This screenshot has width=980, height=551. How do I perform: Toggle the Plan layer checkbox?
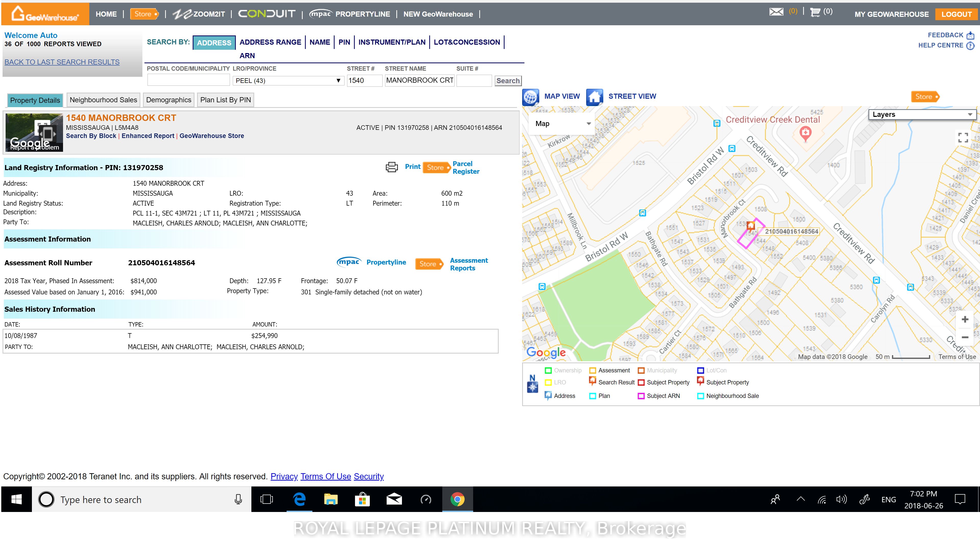tap(592, 396)
